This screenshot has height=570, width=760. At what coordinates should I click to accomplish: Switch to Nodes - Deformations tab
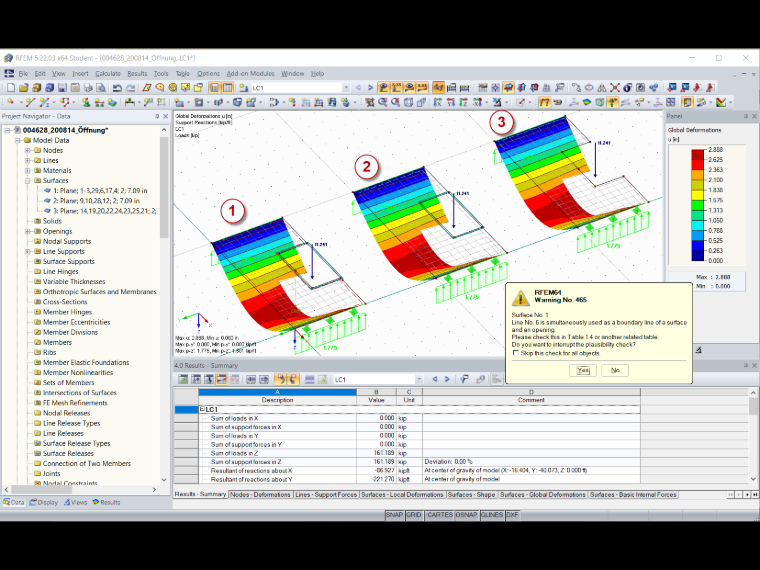pyautogui.click(x=260, y=494)
